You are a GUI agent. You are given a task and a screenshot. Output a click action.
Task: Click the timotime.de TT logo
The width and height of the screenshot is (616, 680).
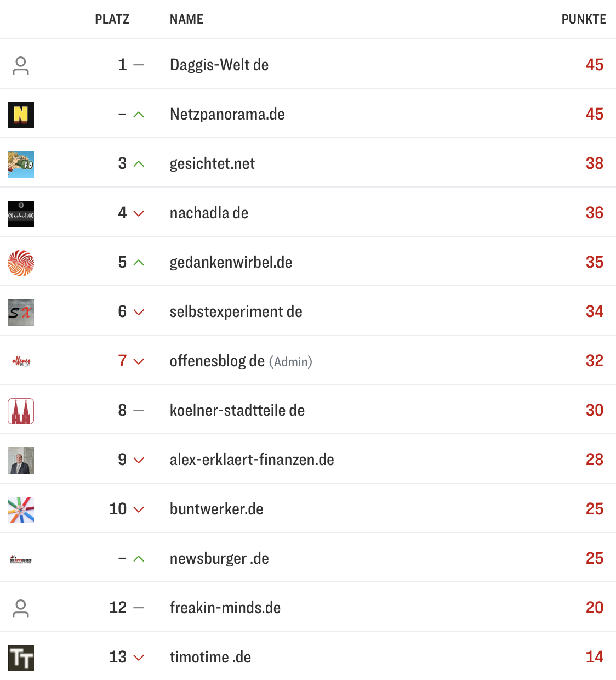click(20, 658)
